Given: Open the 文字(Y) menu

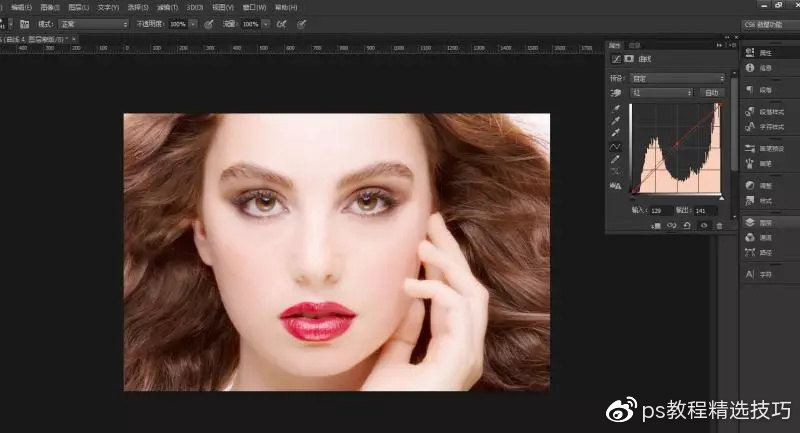Looking at the screenshot, I should pyautogui.click(x=109, y=6).
